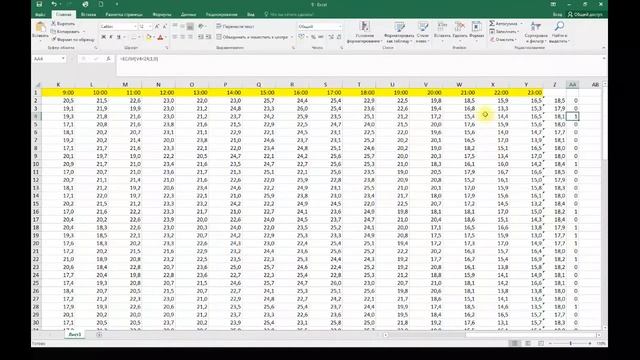
Task: Click the Undo arrow icon
Action: tap(54, 4)
